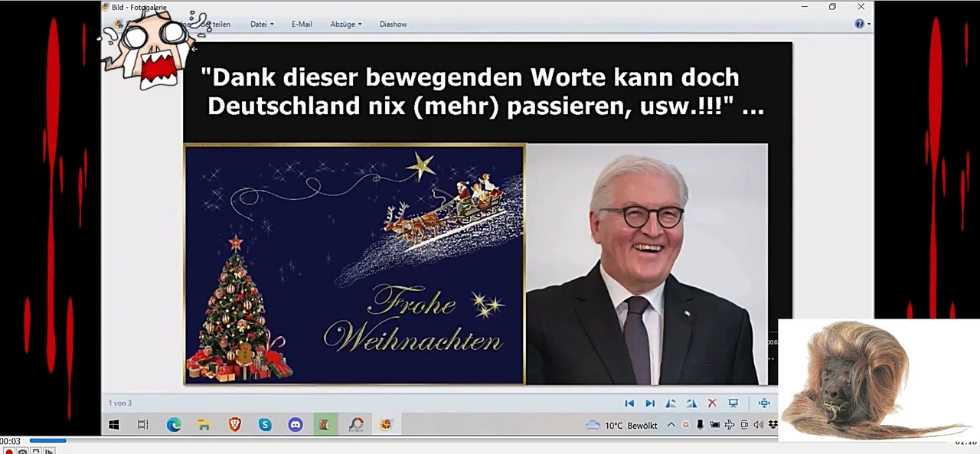Open Discord from taskbar
Screen dimensions: 980x454
[296, 425]
